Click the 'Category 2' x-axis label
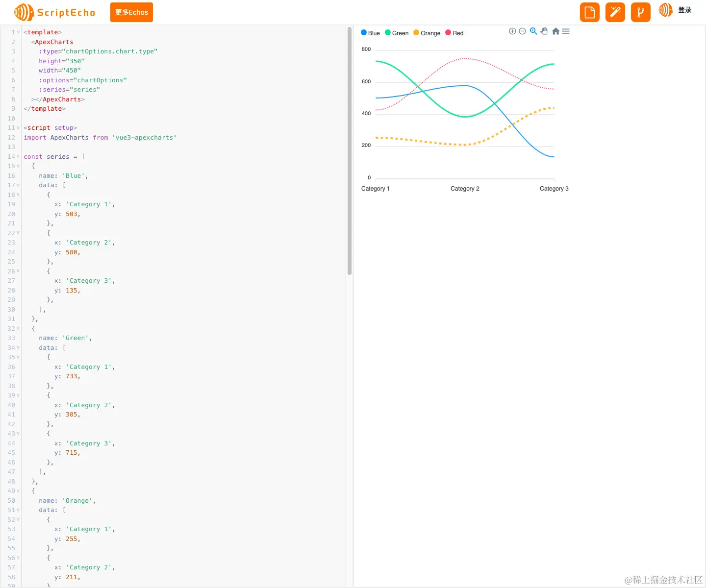 [x=465, y=189]
